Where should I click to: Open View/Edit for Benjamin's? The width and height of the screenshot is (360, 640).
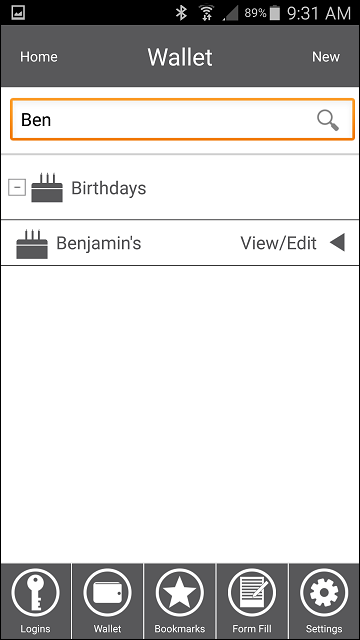click(278, 243)
